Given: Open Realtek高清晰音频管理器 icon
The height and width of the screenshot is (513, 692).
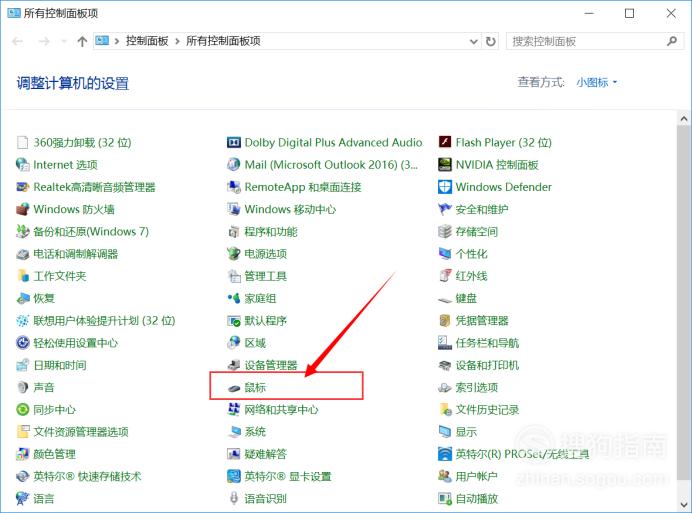Looking at the screenshot, I should [23, 187].
